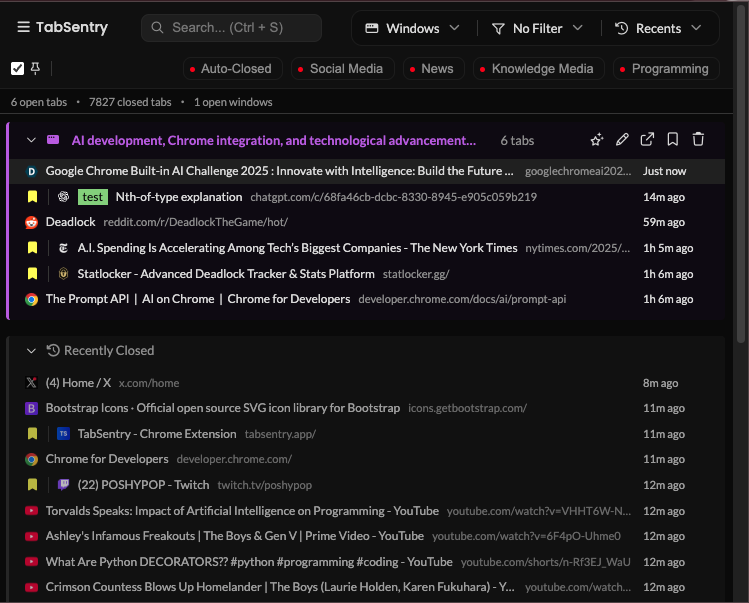The width and height of the screenshot is (749, 603).
Task: Click the sparkle AI rename icon
Action: click(597, 140)
